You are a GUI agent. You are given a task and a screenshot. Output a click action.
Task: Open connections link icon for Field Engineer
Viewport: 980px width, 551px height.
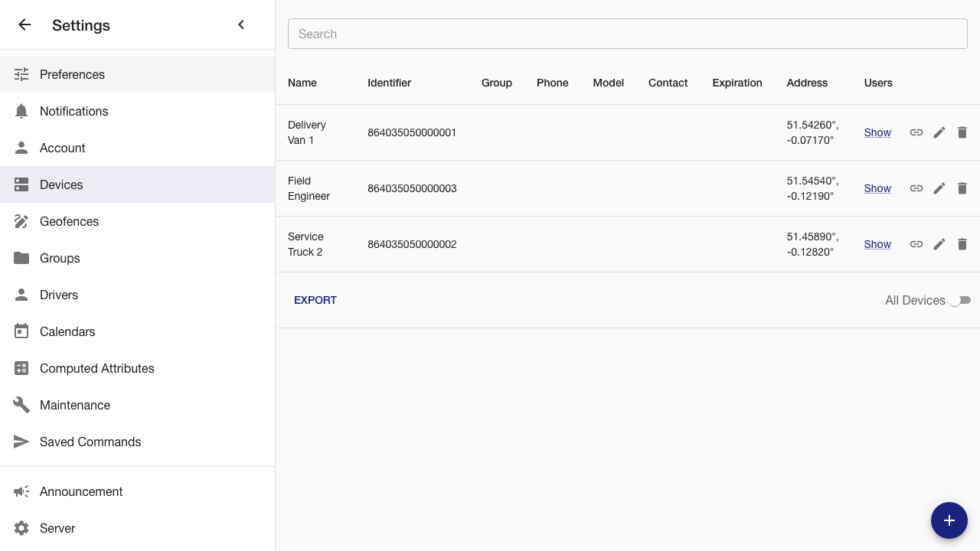coord(916,188)
